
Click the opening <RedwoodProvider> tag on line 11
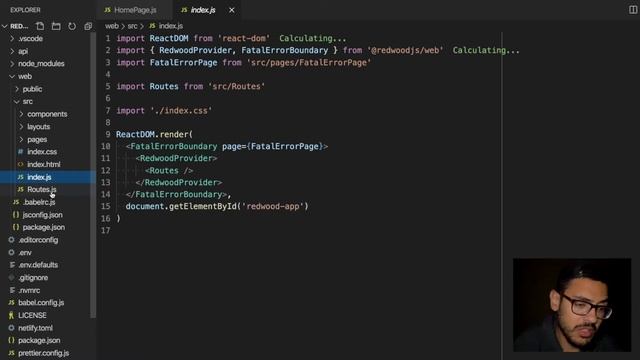176,158
